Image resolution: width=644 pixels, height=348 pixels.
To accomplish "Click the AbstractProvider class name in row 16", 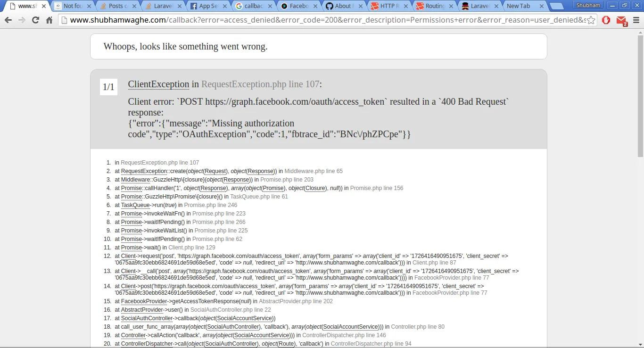I will pos(142,310).
